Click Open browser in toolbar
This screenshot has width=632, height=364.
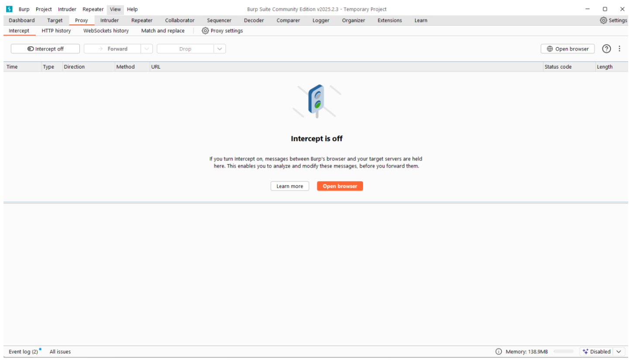(x=567, y=49)
